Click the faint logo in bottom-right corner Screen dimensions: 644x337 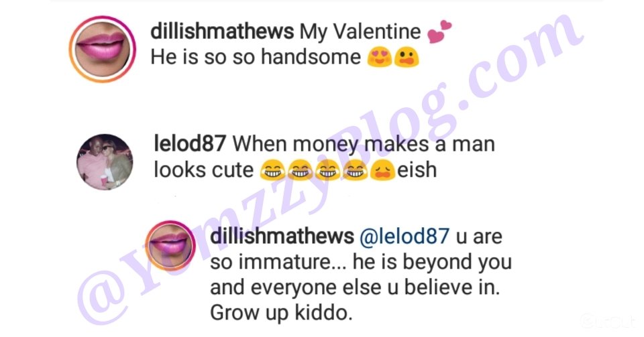click(x=608, y=321)
